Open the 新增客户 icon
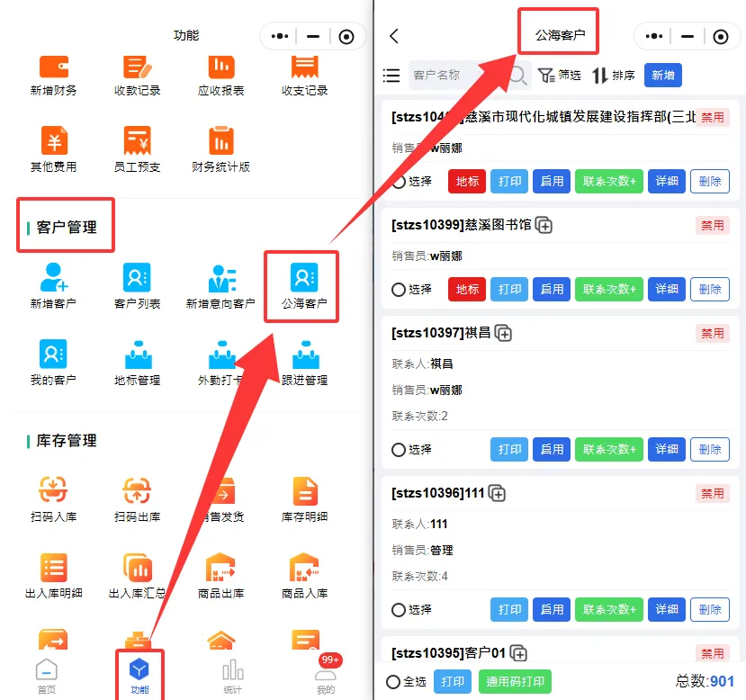The width and height of the screenshot is (746, 700). pos(53,277)
